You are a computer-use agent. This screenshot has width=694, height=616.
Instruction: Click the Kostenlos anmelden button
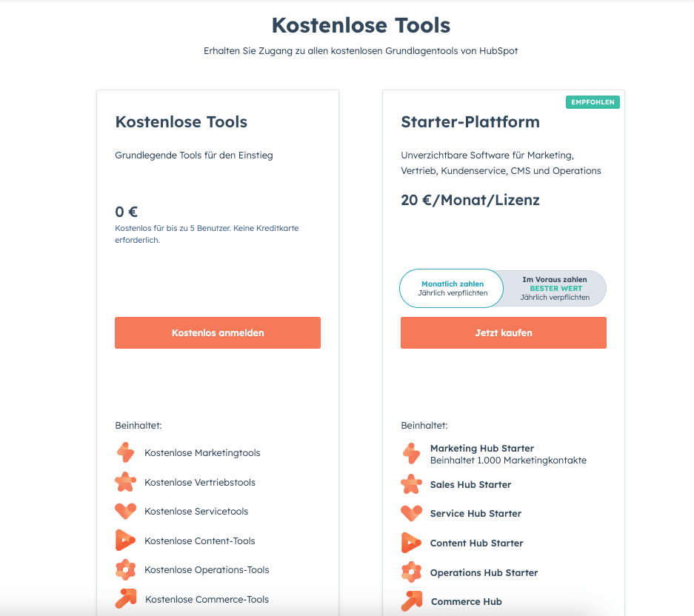tap(218, 332)
